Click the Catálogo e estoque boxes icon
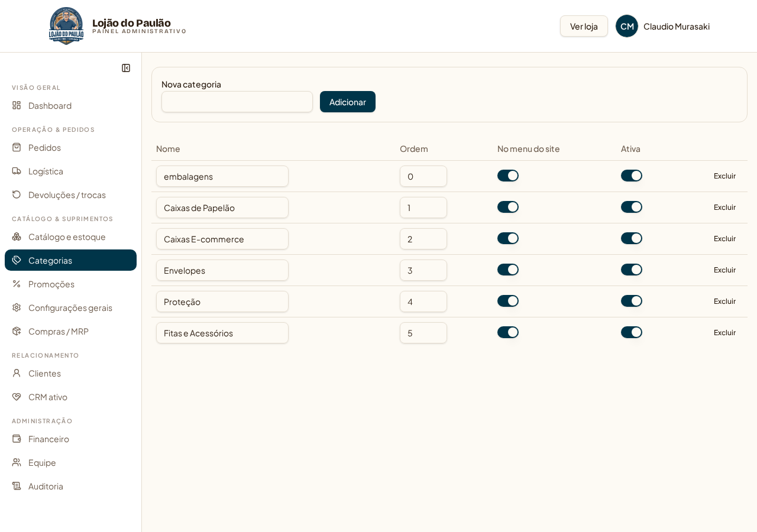Screen dimensions: 757x532 17,236
